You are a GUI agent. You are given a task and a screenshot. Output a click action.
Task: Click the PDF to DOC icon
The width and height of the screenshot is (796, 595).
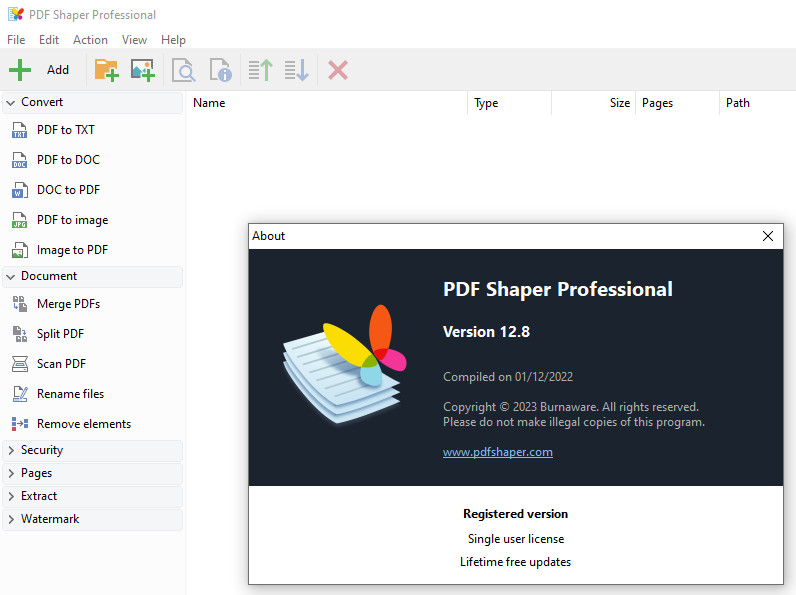(x=19, y=160)
